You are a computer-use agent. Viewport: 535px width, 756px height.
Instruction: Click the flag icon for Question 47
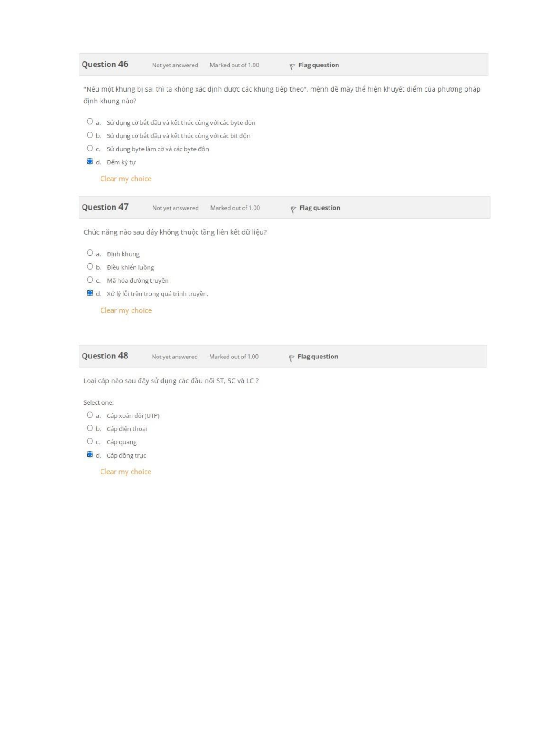[293, 209]
